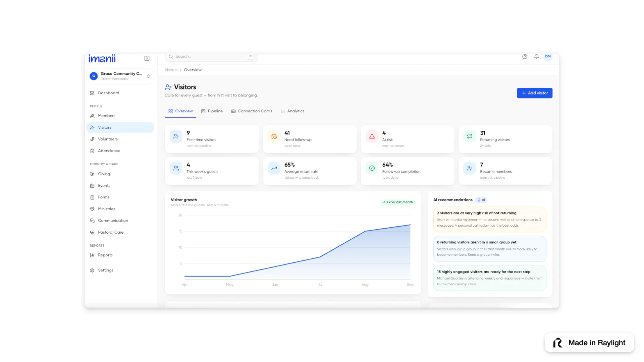The height and width of the screenshot is (362, 644).
Task: Click the '64%' follow-up completion value
Action: click(x=387, y=165)
